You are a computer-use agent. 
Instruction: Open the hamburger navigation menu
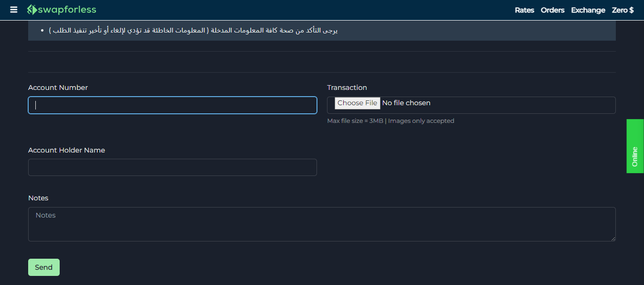(x=13, y=10)
